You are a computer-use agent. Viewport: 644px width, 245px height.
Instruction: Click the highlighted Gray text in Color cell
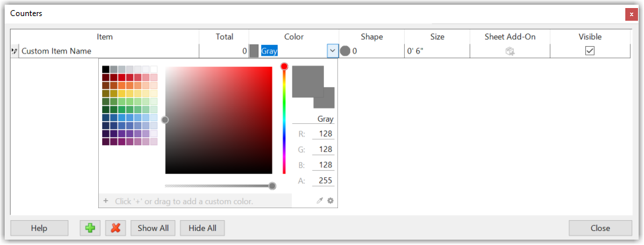[269, 52]
